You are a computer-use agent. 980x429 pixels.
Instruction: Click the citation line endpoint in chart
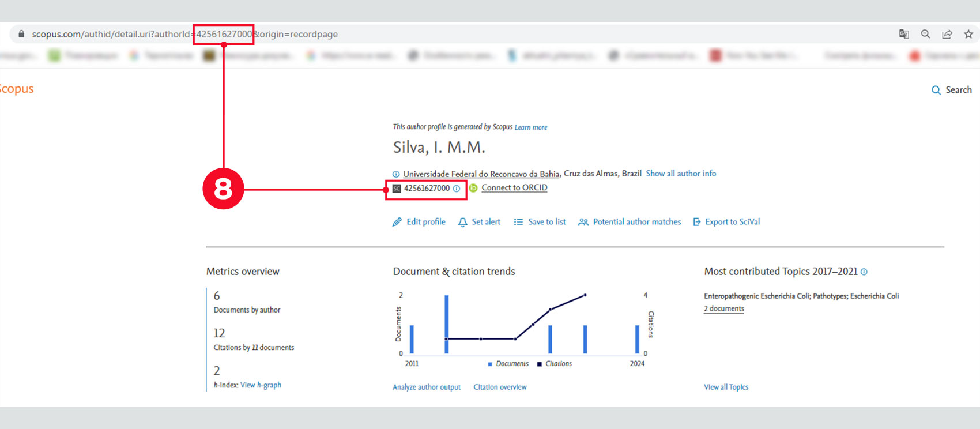pos(585,295)
